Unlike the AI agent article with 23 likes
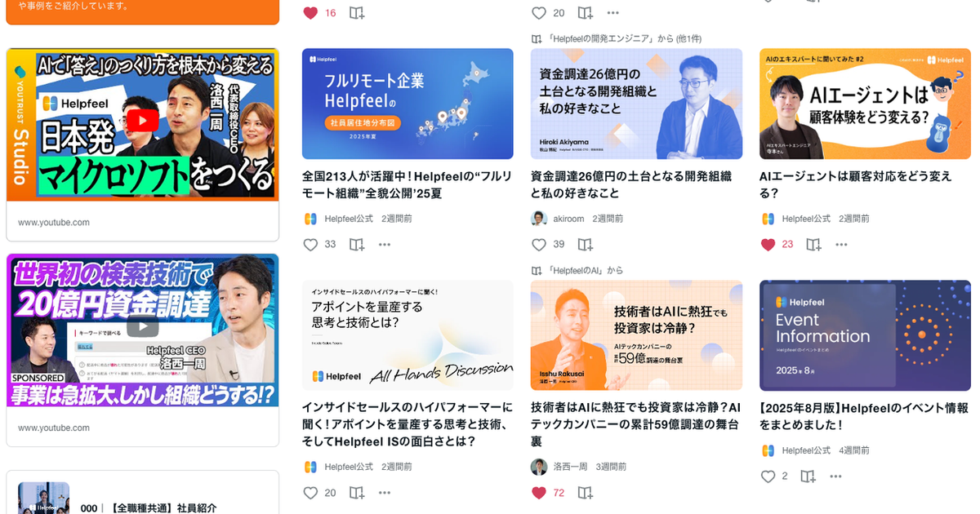Image resolution: width=980 pixels, height=514 pixels. point(768,245)
